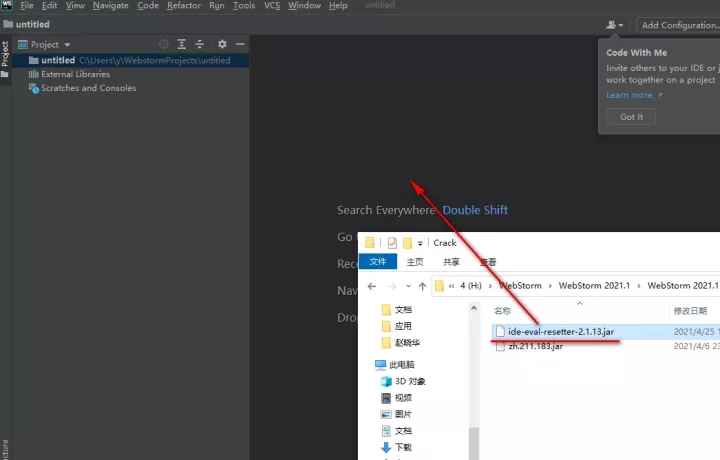Image resolution: width=720 pixels, height=460 pixels.
Task: Hide the Project tool window with minus icon
Action: click(238, 45)
